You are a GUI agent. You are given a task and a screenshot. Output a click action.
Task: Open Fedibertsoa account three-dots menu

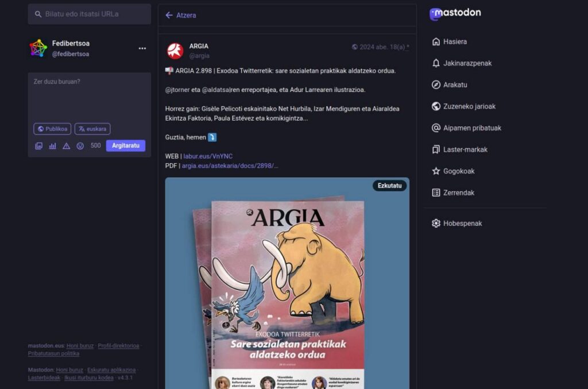pos(142,48)
